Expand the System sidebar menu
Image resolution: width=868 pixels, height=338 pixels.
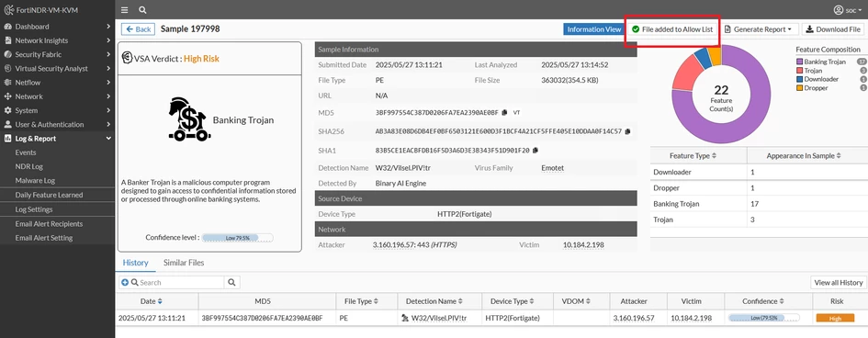click(x=57, y=110)
